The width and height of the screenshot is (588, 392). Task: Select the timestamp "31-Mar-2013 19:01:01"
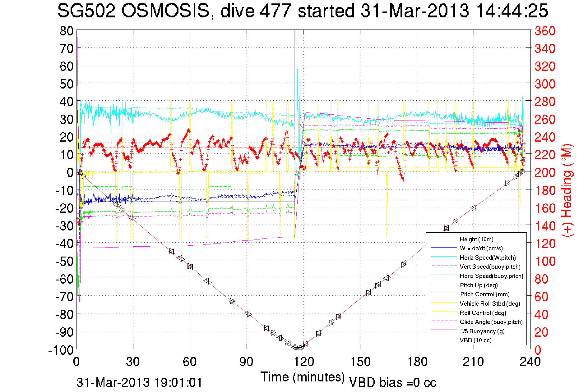click(x=139, y=383)
